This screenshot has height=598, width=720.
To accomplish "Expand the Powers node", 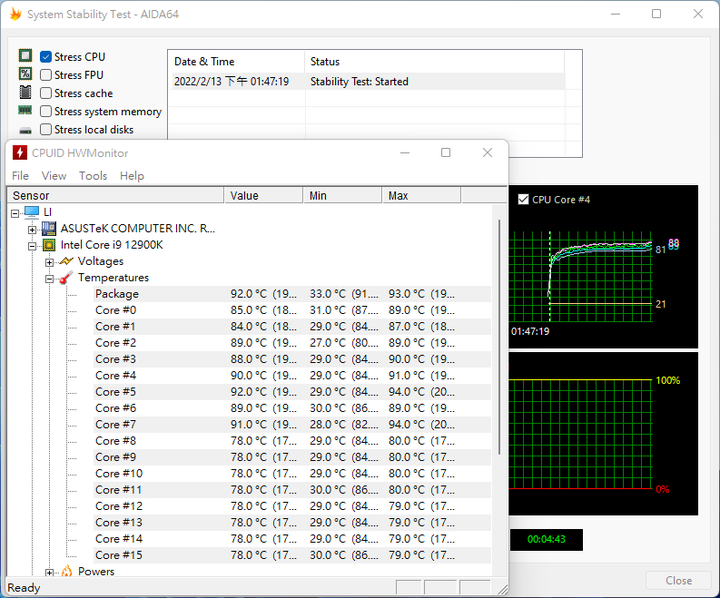I will point(50,573).
